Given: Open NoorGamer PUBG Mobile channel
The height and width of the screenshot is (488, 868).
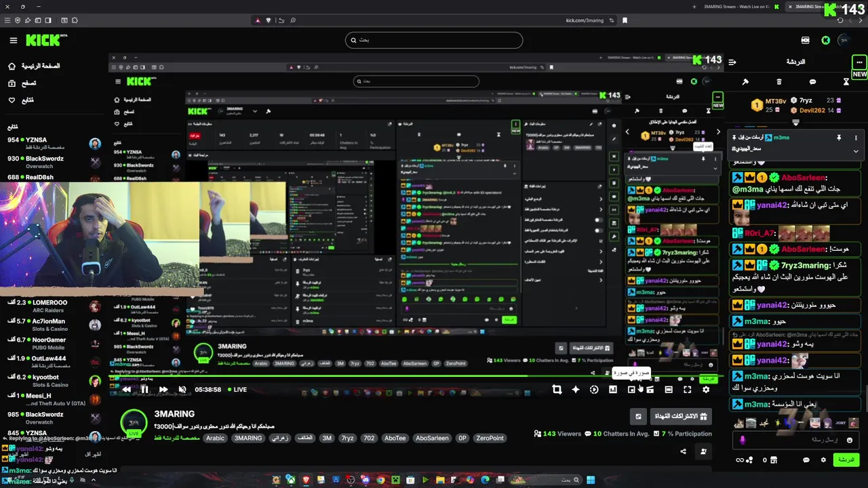Looking at the screenshot, I should click(x=53, y=344).
